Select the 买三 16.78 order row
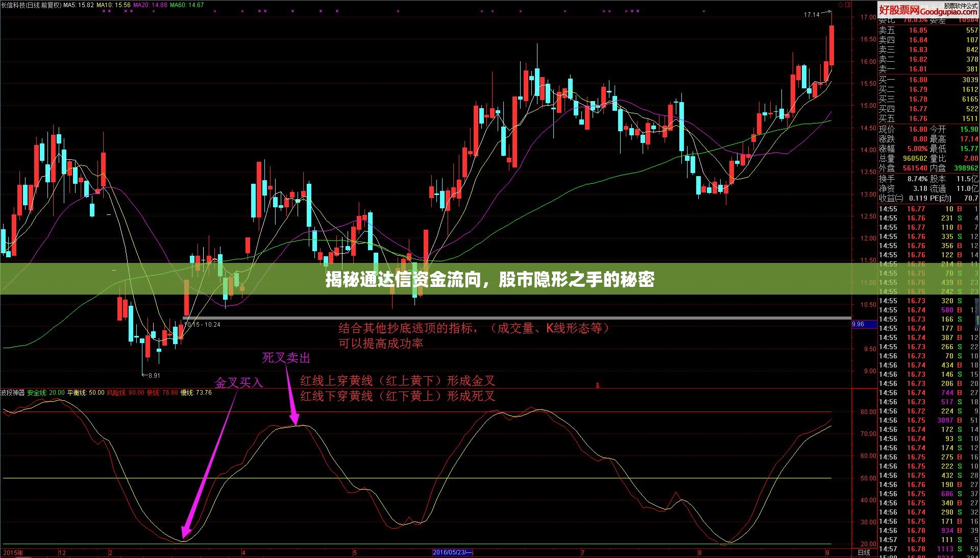The image size is (980, 558). [928, 100]
